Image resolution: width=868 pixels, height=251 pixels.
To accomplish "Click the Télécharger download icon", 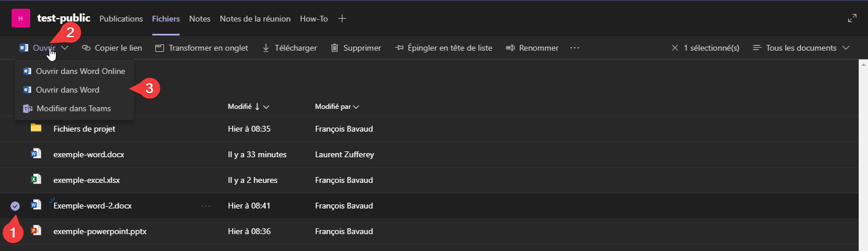I will [266, 48].
